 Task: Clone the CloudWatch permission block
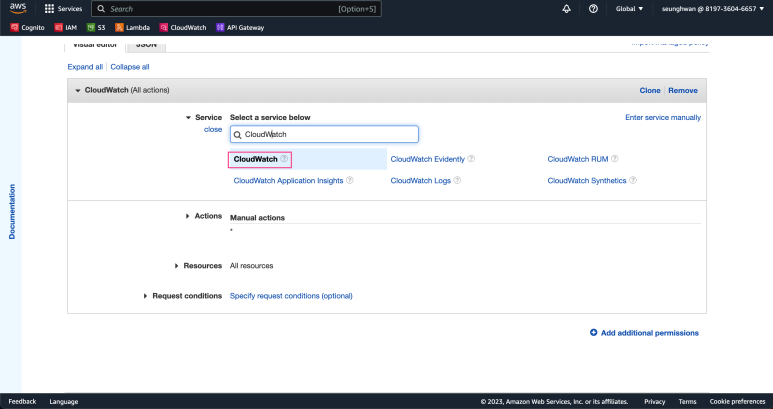click(650, 91)
